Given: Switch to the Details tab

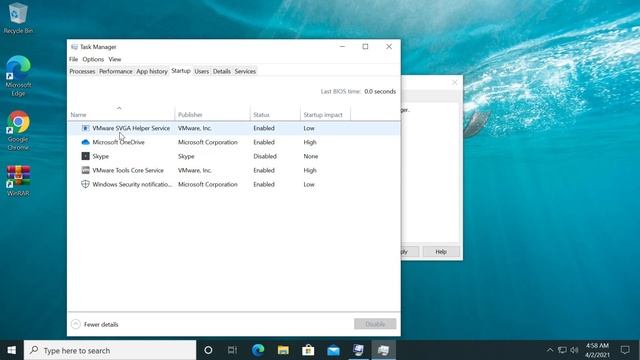Looking at the screenshot, I should (x=222, y=71).
